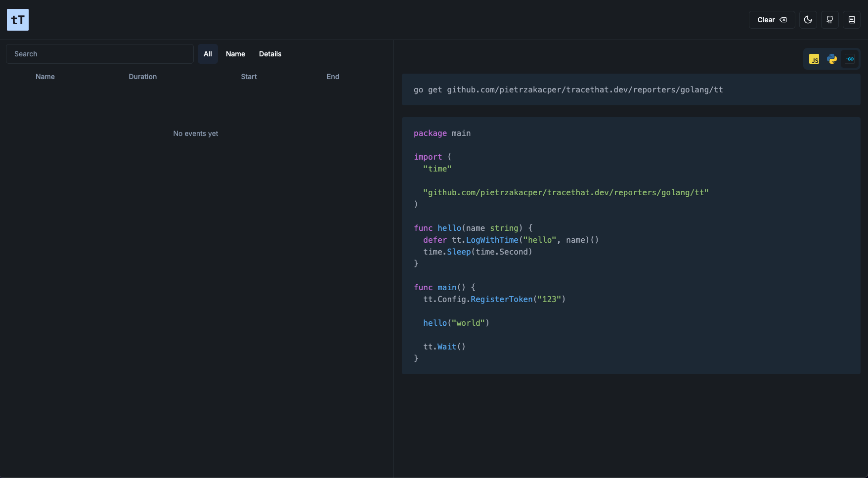Click the RegisterToken("123") line
This screenshot has width=868, height=478.
pyautogui.click(x=494, y=299)
